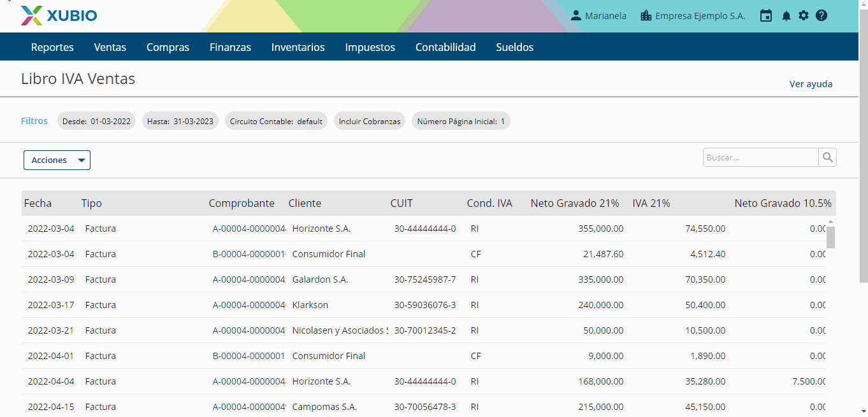The height and width of the screenshot is (417, 868).
Task: Open the Ventas menu
Action: coord(110,47)
